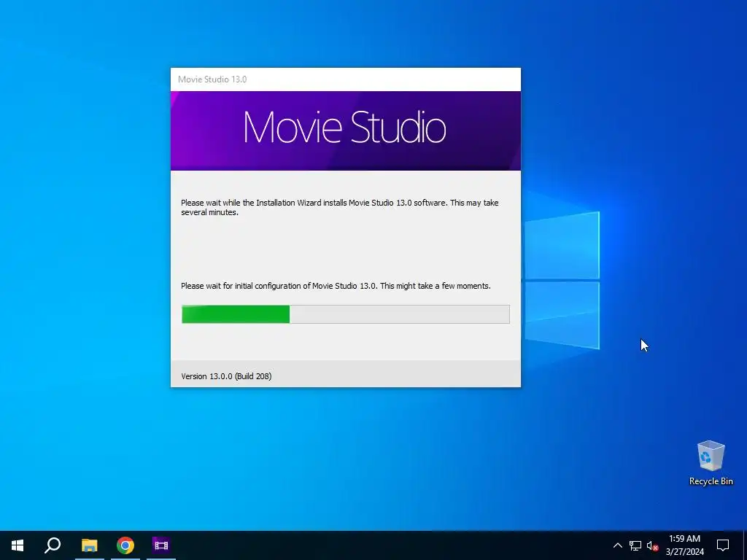
Task: Launch Google Chrome from the taskbar
Action: [125, 545]
